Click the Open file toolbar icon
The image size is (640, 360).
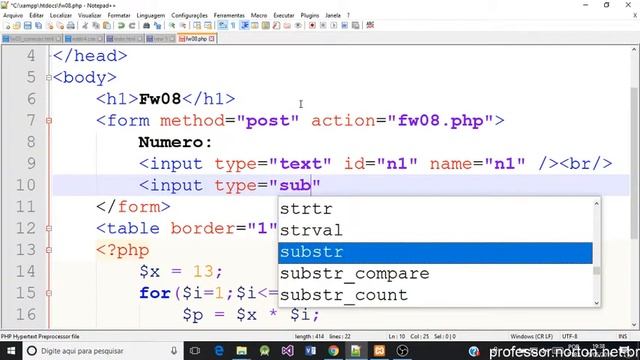[x=17, y=25]
